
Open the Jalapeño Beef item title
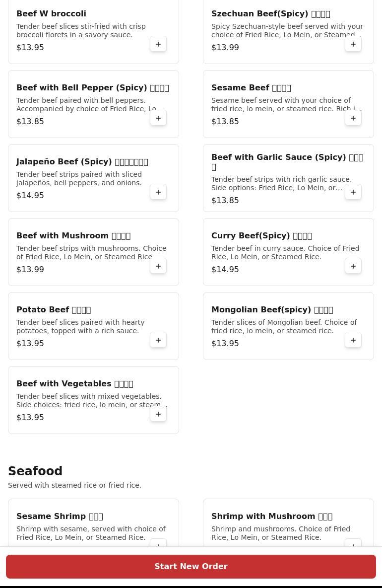pos(82,161)
